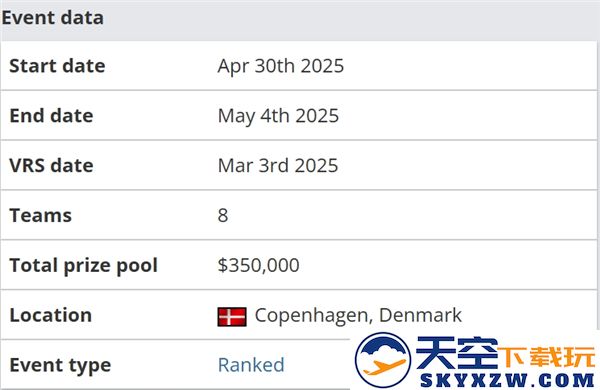Click the blue Chinese watermark characters

click(457, 353)
